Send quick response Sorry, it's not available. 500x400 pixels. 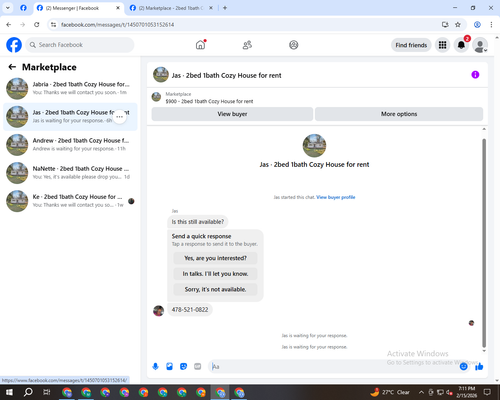click(215, 289)
